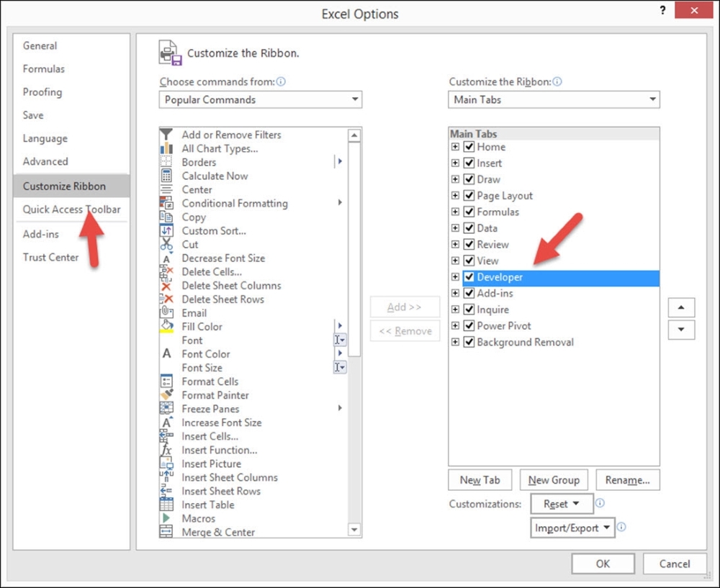720x588 pixels.
Task: Click the Cut scissors icon
Action: 166,244
